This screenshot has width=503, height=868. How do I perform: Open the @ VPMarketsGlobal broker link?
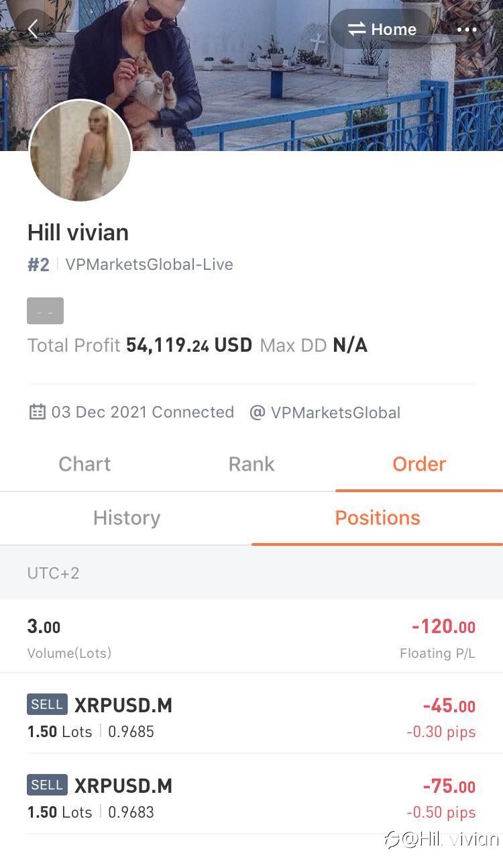point(325,412)
